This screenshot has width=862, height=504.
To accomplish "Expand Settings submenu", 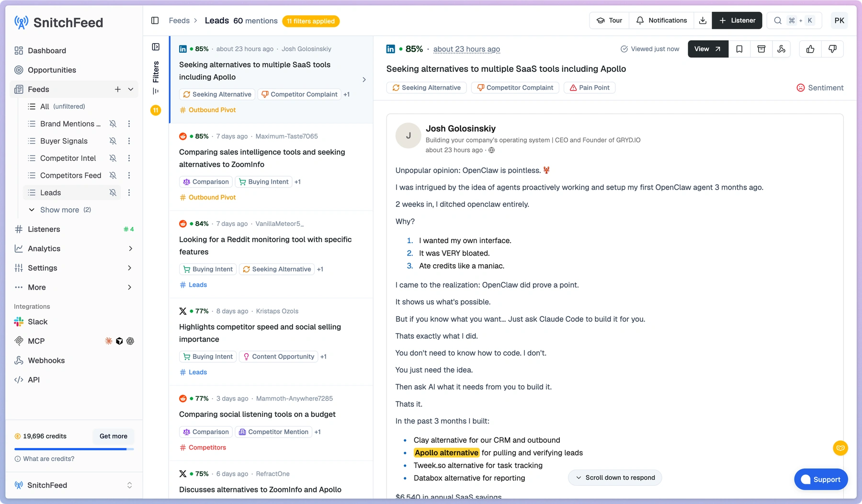I will (x=130, y=268).
